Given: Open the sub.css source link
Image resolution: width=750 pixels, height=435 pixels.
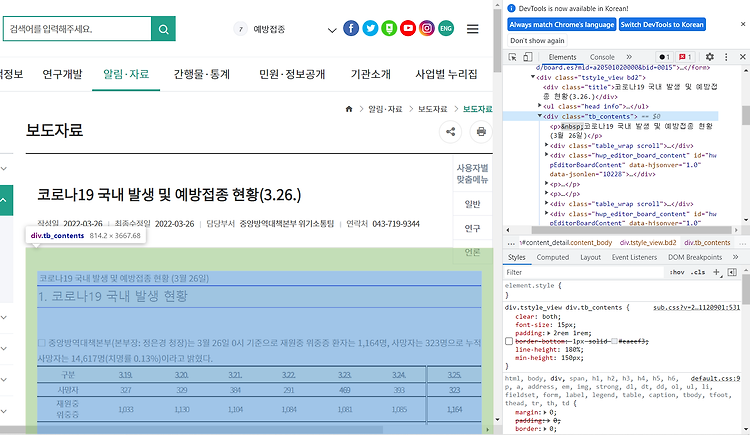Looking at the screenshot, I should click(696, 307).
